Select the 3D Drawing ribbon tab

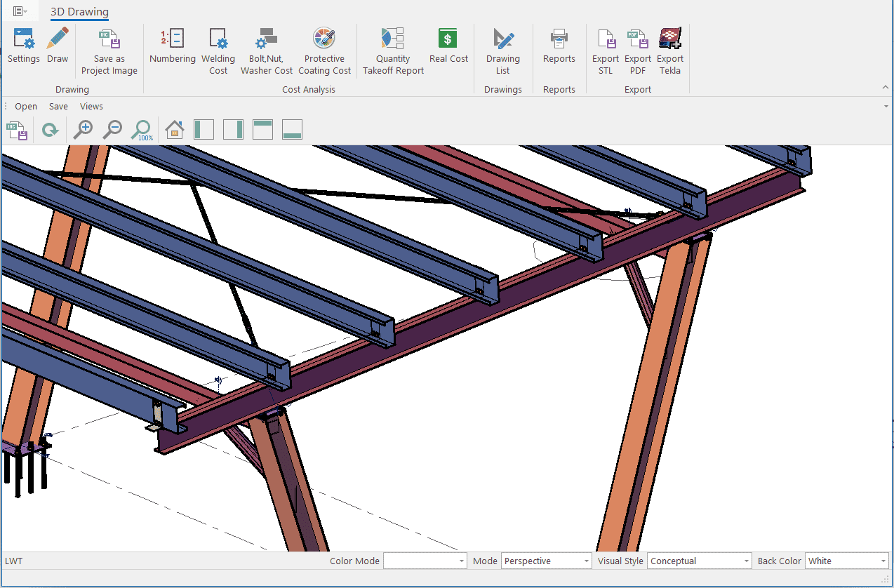79,12
